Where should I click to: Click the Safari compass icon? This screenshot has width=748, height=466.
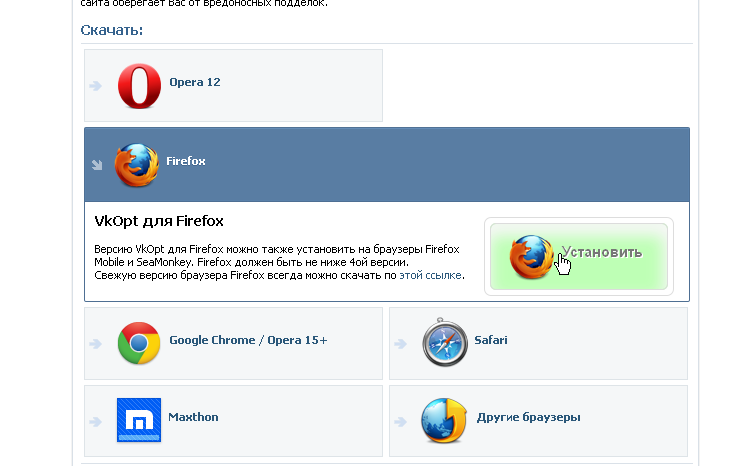(x=445, y=342)
